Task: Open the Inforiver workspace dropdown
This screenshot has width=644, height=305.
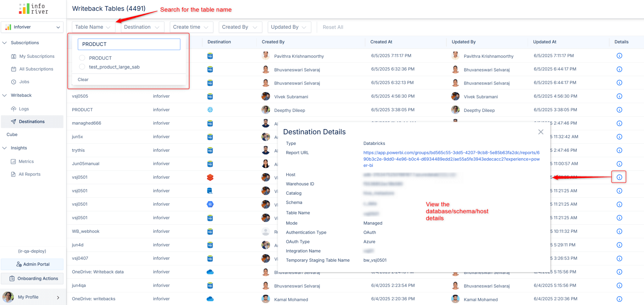Action: click(x=32, y=27)
